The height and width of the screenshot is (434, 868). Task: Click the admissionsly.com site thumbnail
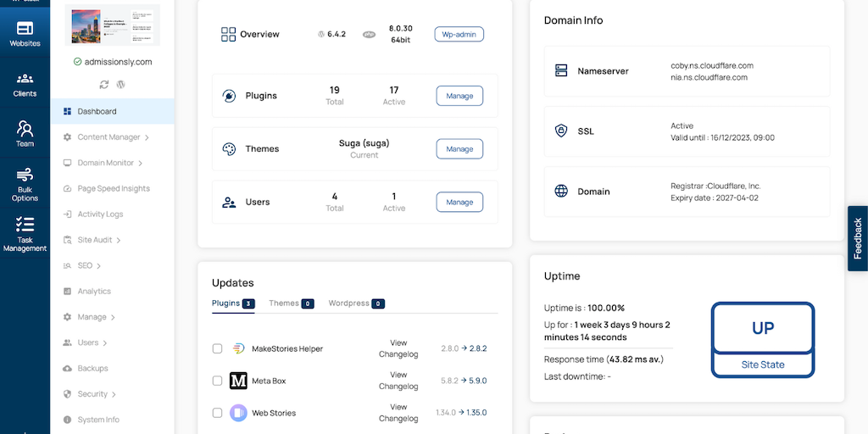click(x=112, y=25)
